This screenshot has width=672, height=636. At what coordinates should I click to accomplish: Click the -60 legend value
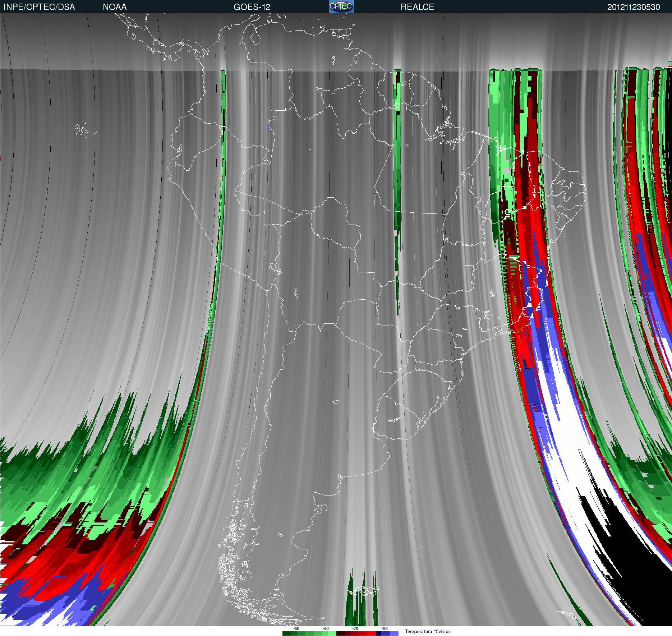326,628
